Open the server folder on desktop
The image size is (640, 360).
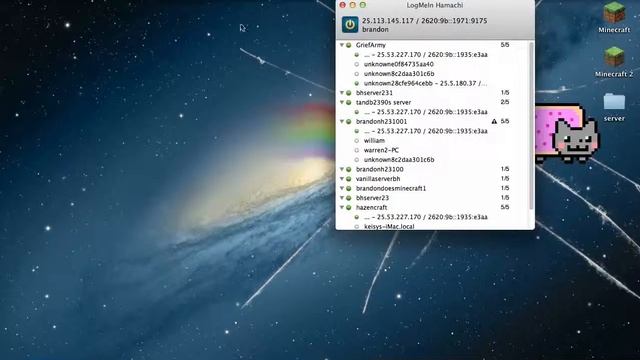(x=614, y=107)
